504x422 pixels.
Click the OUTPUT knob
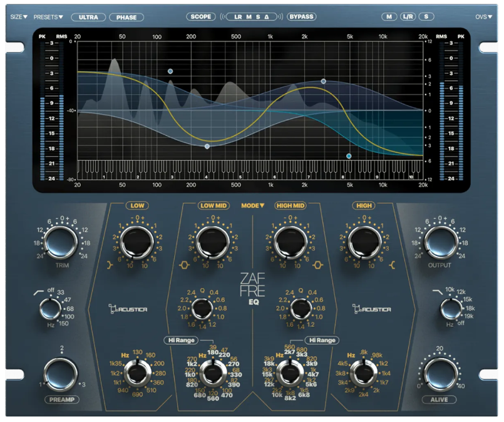point(441,242)
